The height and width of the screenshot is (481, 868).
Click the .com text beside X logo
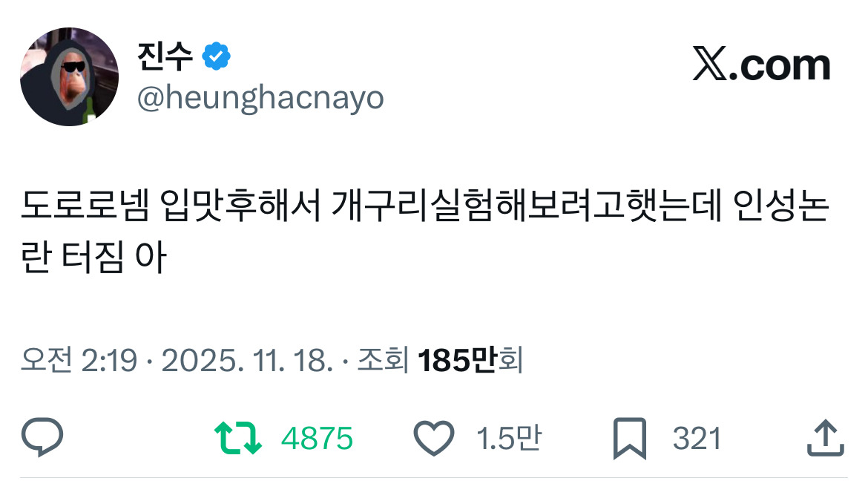coord(780,67)
